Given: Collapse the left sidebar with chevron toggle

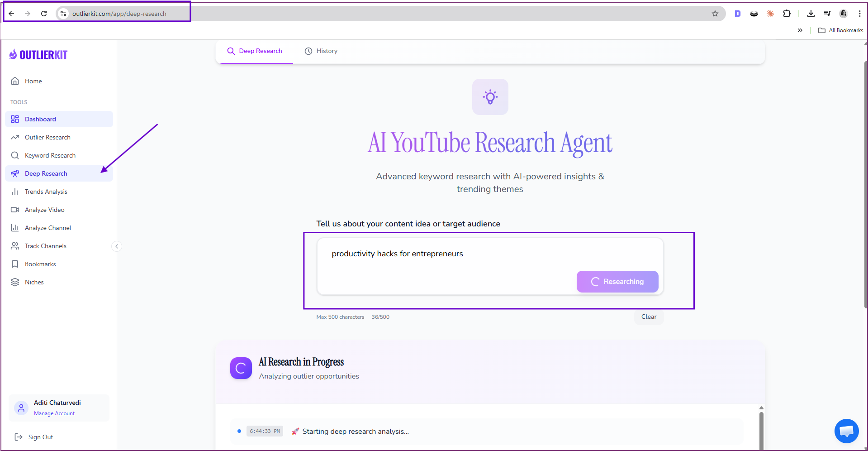Looking at the screenshot, I should click(x=117, y=246).
